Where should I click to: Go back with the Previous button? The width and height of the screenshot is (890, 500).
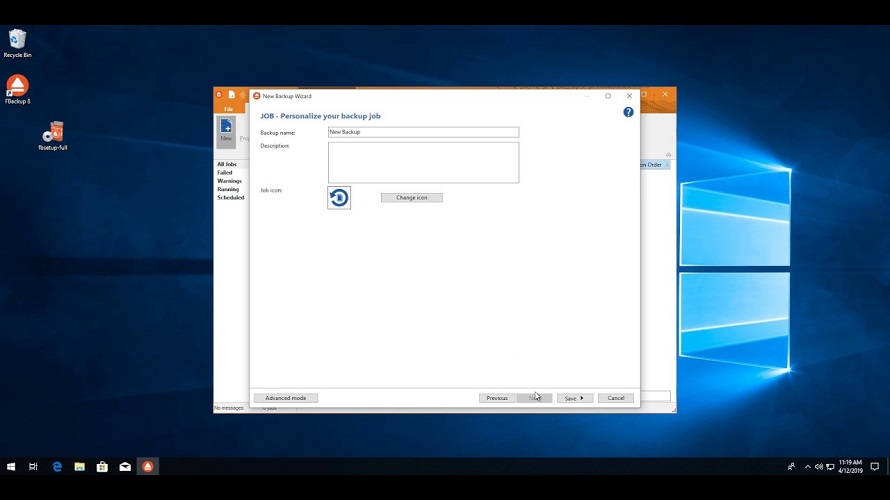[497, 398]
